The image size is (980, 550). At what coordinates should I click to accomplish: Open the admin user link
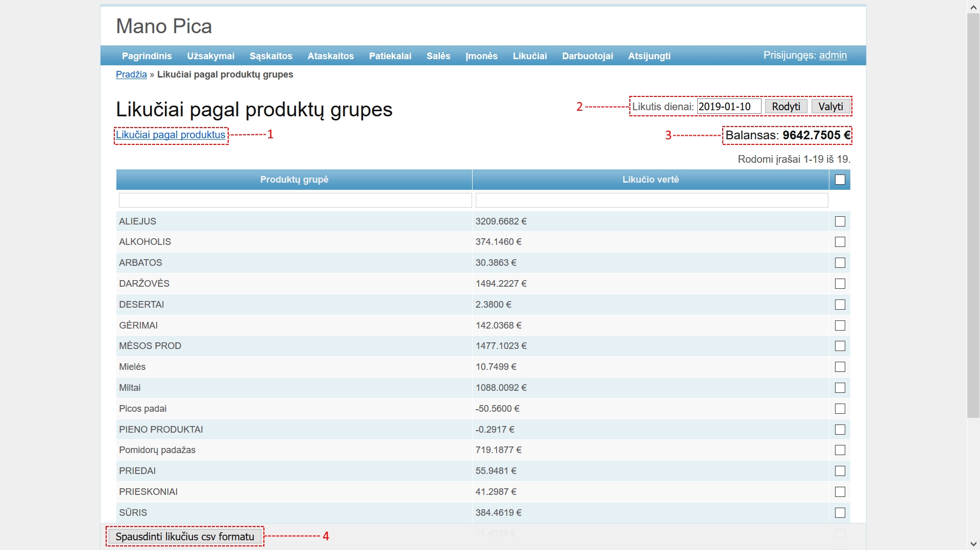click(x=833, y=56)
